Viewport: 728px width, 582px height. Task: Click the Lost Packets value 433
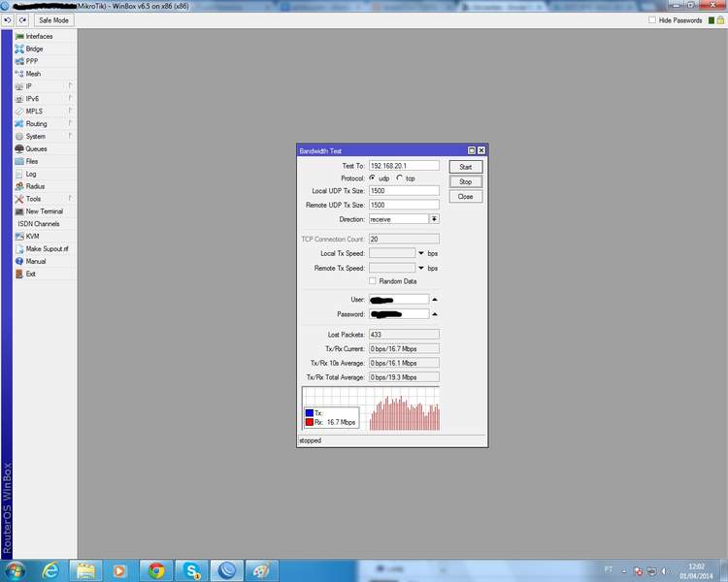click(404, 334)
